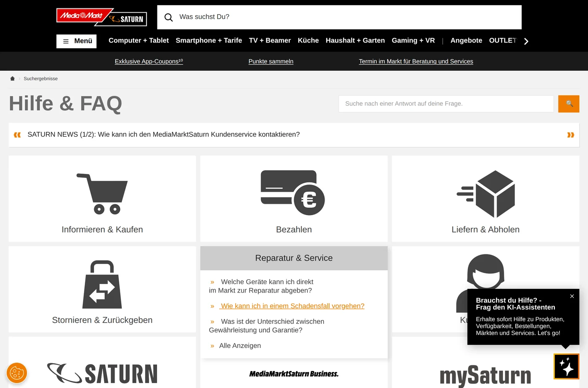Open TV + Beamer category

pyautogui.click(x=270, y=40)
